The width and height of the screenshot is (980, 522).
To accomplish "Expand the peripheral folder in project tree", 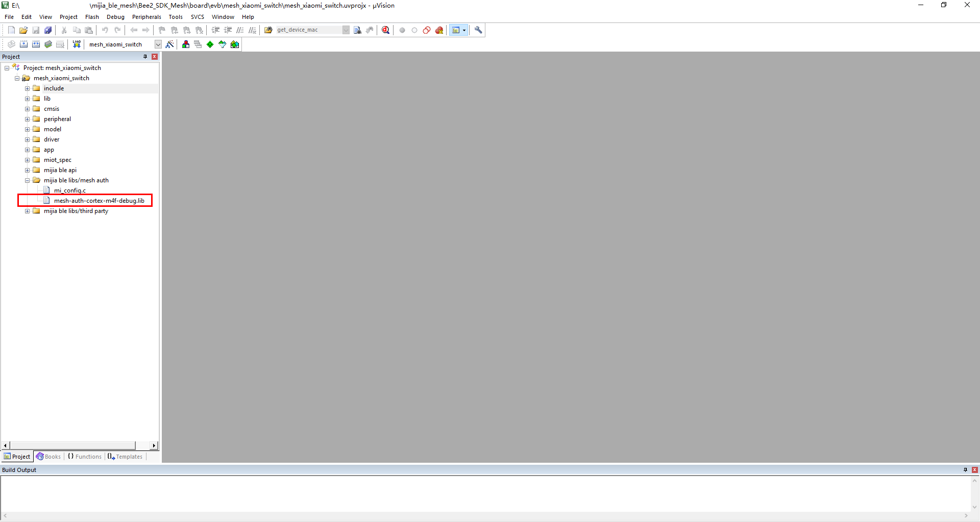I will [28, 119].
